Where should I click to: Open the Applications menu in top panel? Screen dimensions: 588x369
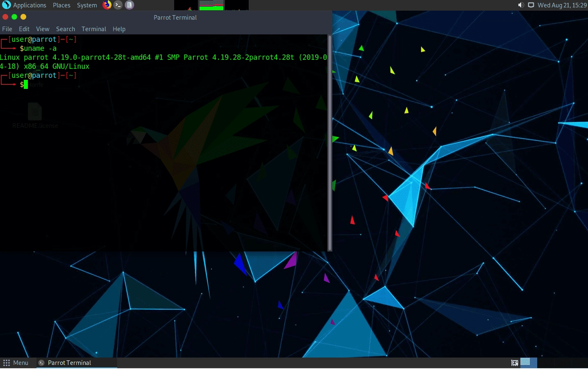[x=30, y=5]
